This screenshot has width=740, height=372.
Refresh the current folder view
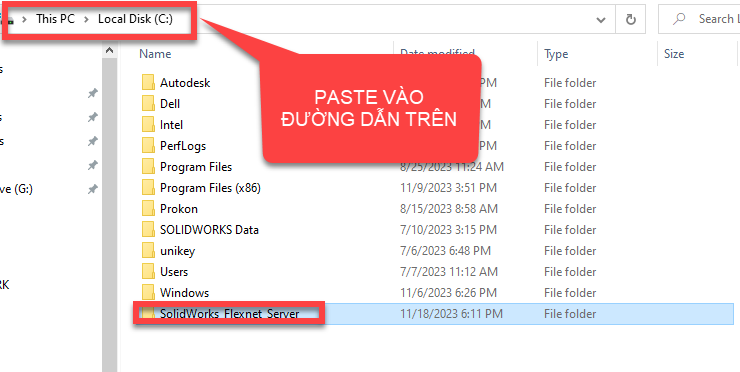click(x=631, y=19)
